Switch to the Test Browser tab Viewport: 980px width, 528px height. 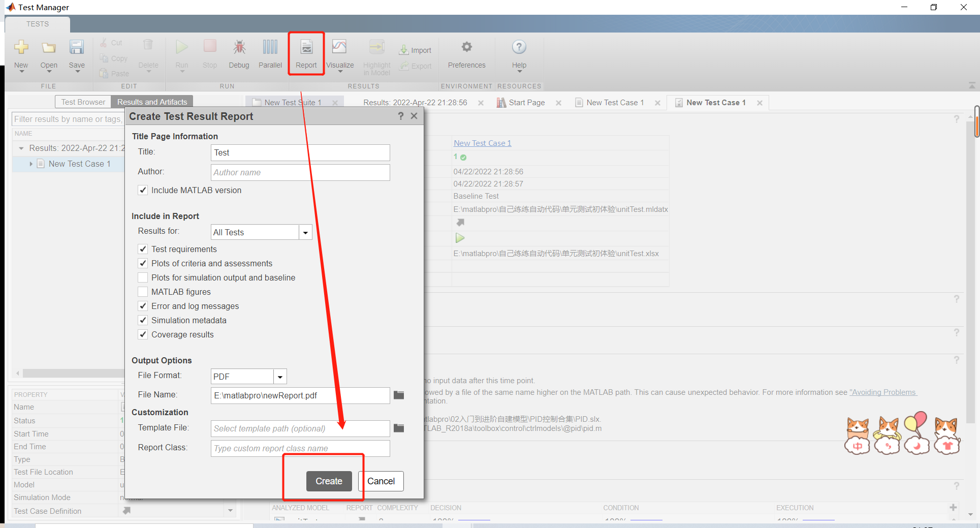pyautogui.click(x=82, y=102)
